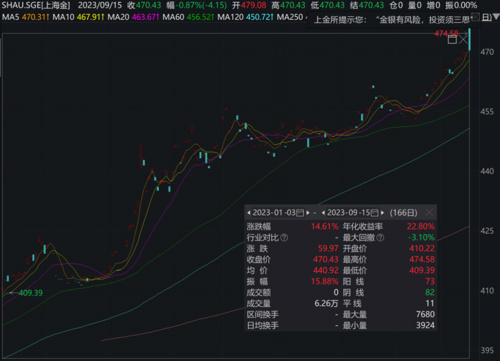Viewport: 500px width, 361px height.
Task: Step end date 2023-09-15 backward
Action: click(323, 213)
